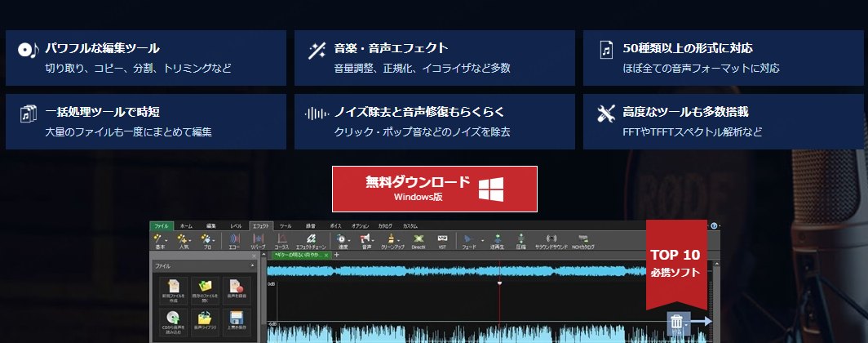Switch to the ツール ribbon tab
868x343 pixels.
tap(286, 226)
